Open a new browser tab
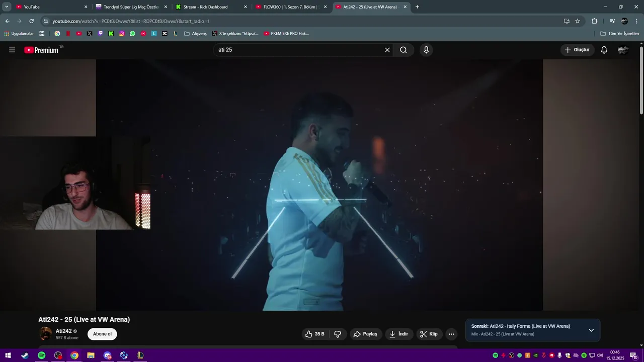 [417, 7]
